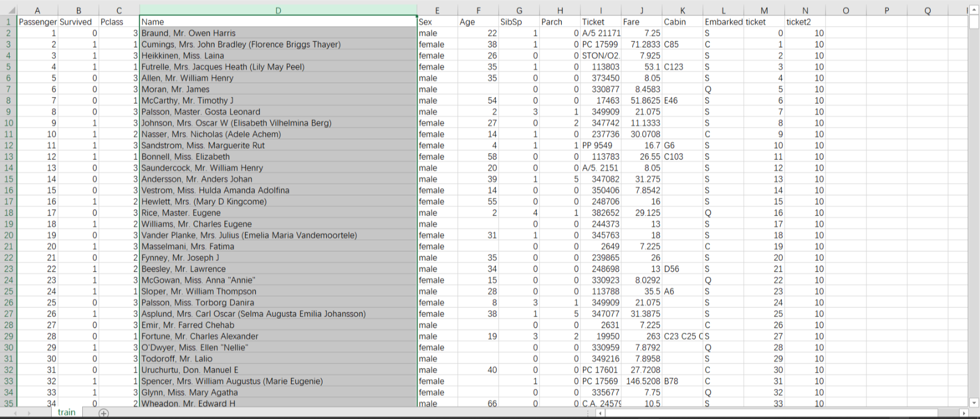
Task: Select cell Uruchurtu, Don. Manuel E
Action: (x=278, y=370)
